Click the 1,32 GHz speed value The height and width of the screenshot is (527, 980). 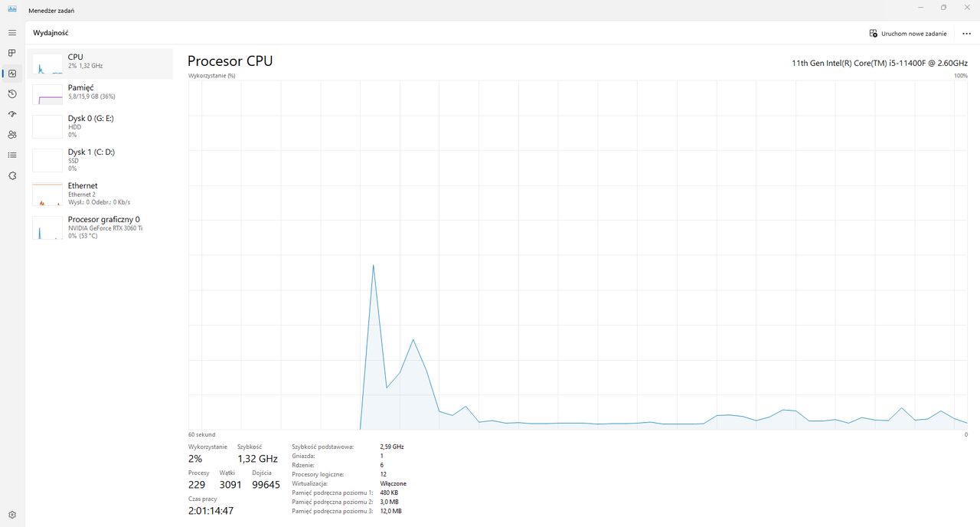point(257,459)
